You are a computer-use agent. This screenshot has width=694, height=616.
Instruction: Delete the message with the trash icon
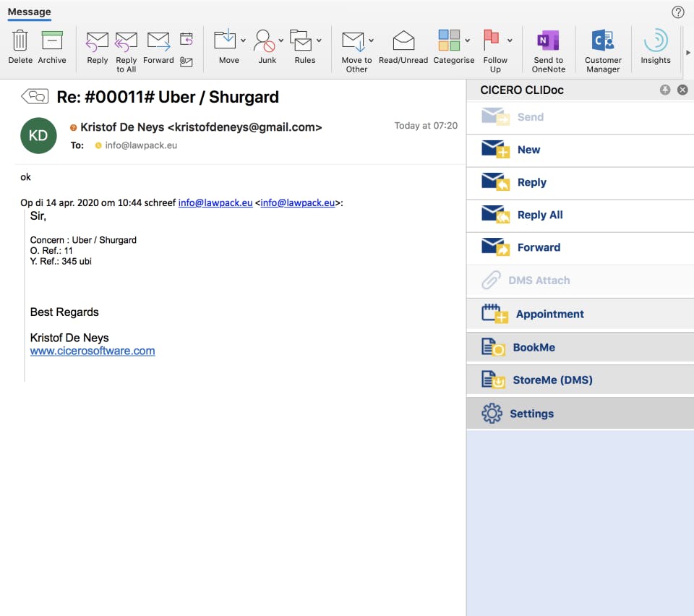coord(20,40)
